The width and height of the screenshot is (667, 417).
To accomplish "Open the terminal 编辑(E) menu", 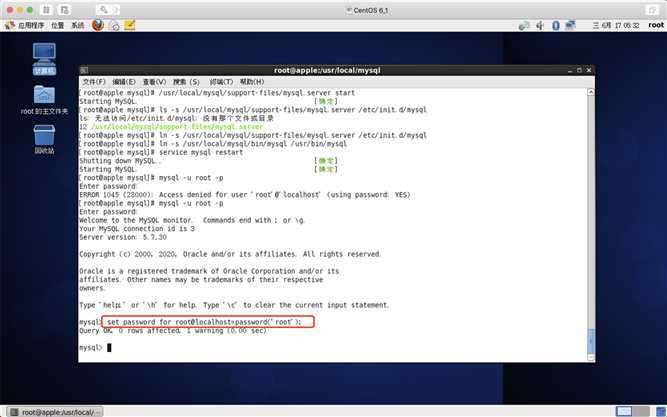I will coord(124,82).
